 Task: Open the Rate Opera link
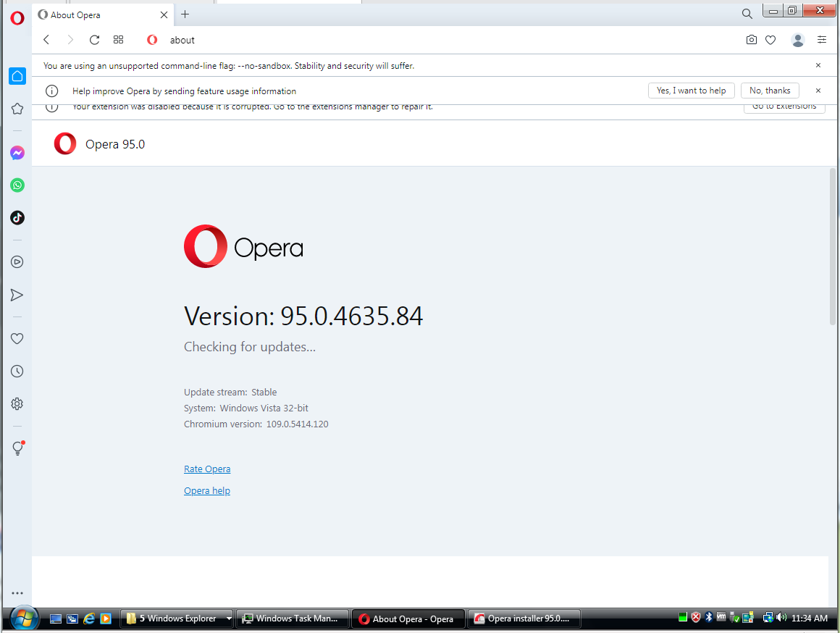point(207,469)
